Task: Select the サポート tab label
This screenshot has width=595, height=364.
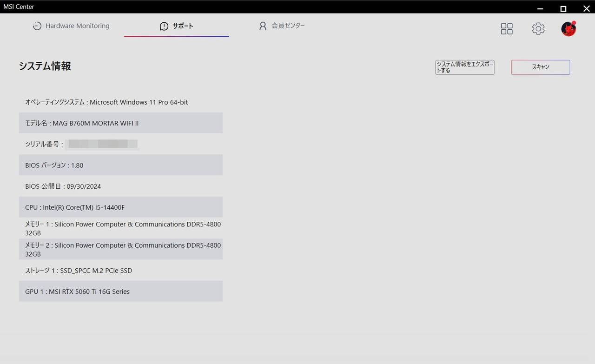Action: [183, 26]
